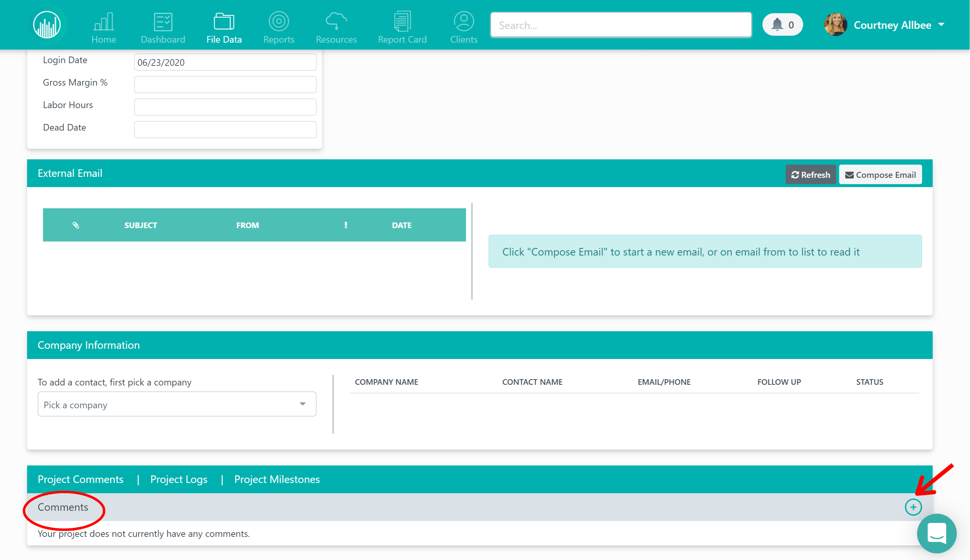Click the importance exclamation column header

point(345,225)
